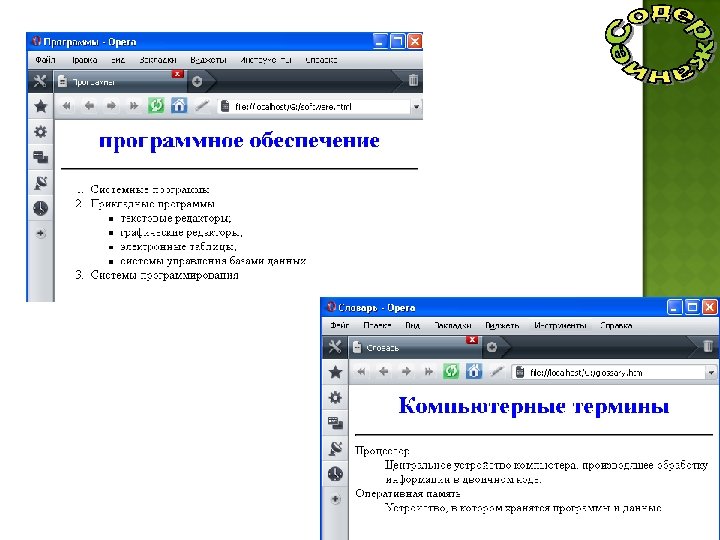Screen dimensions: 720x540
Task: Open Справка menu in Программы window
Action: 321,60
